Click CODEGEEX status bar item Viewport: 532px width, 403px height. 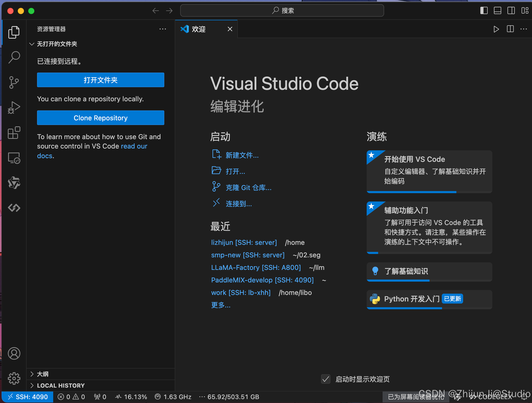click(x=491, y=397)
